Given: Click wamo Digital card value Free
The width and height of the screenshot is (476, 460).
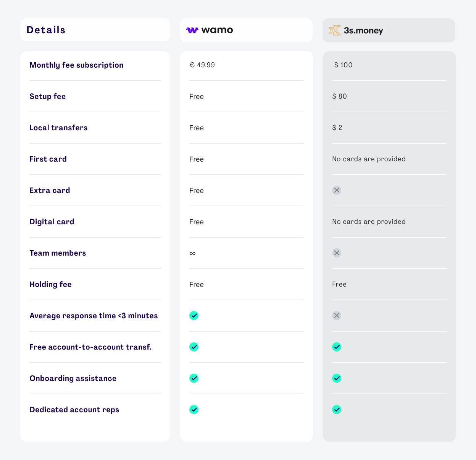Looking at the screenshot, I should coord(197,222).
